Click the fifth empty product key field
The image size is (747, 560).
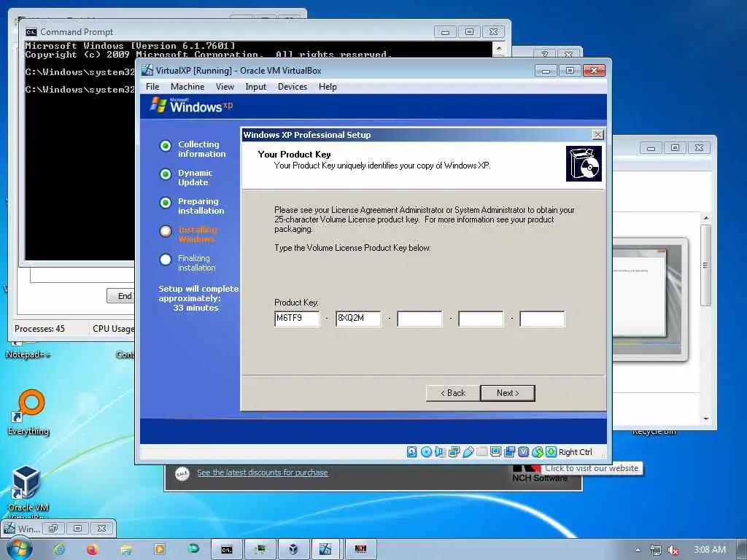click(542, 319)
